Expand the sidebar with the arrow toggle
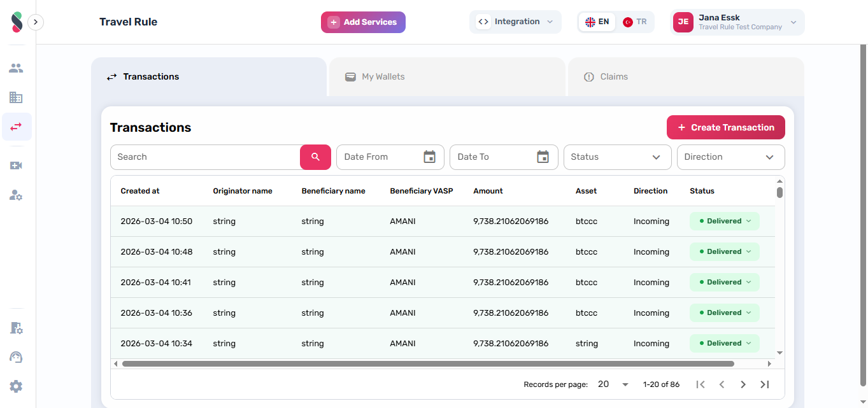 click(36, 22)
